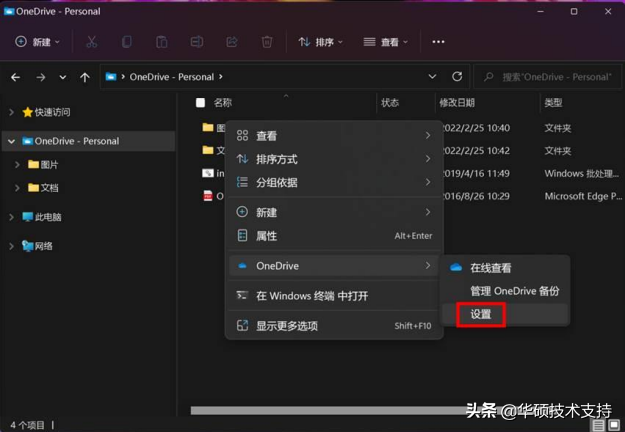Open 分组依据 submenu in context menu
The image size is (625, 432).
pyautogui.click(x=334, y=182)
